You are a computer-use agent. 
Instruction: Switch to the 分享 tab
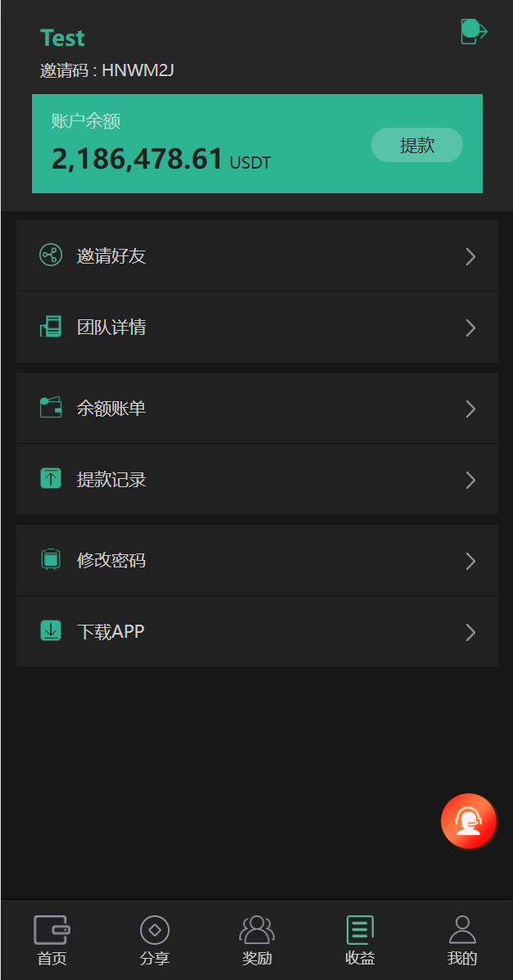[154, 939]
